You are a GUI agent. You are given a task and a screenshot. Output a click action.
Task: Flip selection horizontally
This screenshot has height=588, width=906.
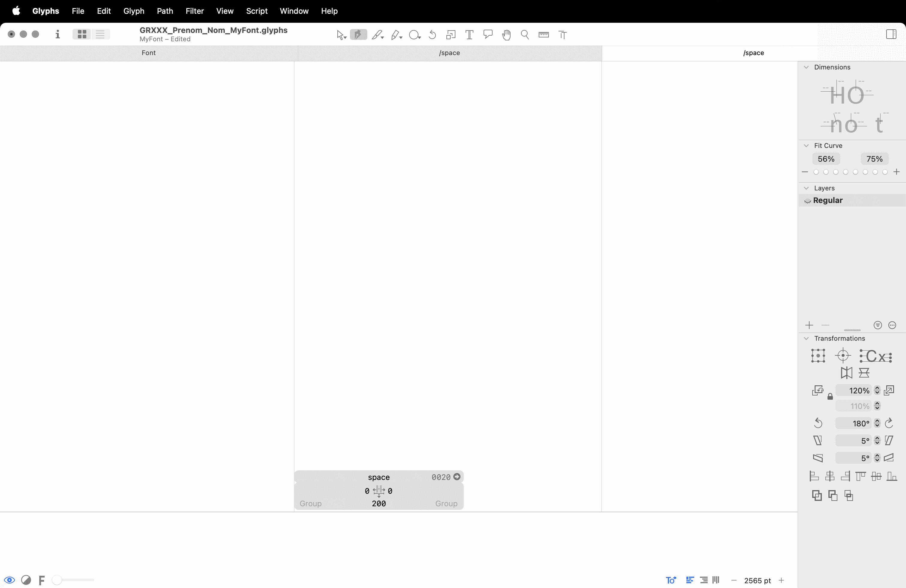[846, 373]
